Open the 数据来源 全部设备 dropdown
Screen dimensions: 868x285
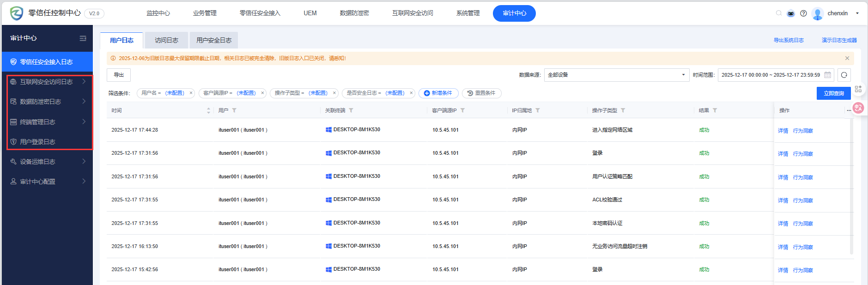point(616,75)
